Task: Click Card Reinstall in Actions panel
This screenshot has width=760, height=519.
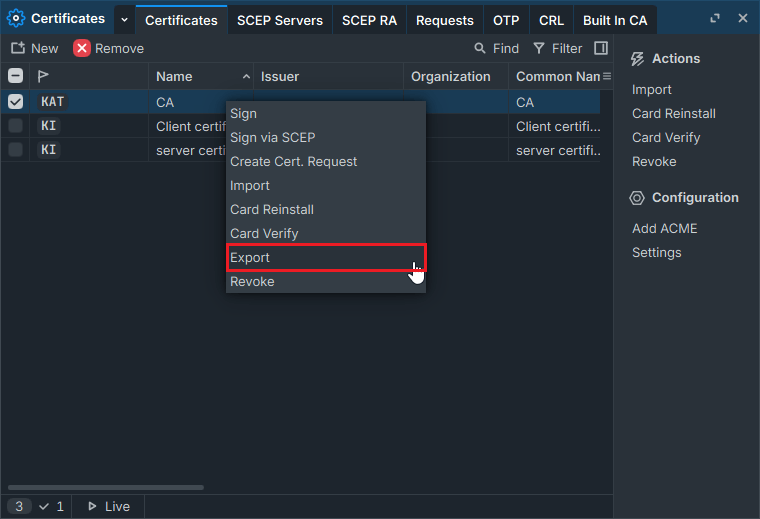Action: (674, 113)
